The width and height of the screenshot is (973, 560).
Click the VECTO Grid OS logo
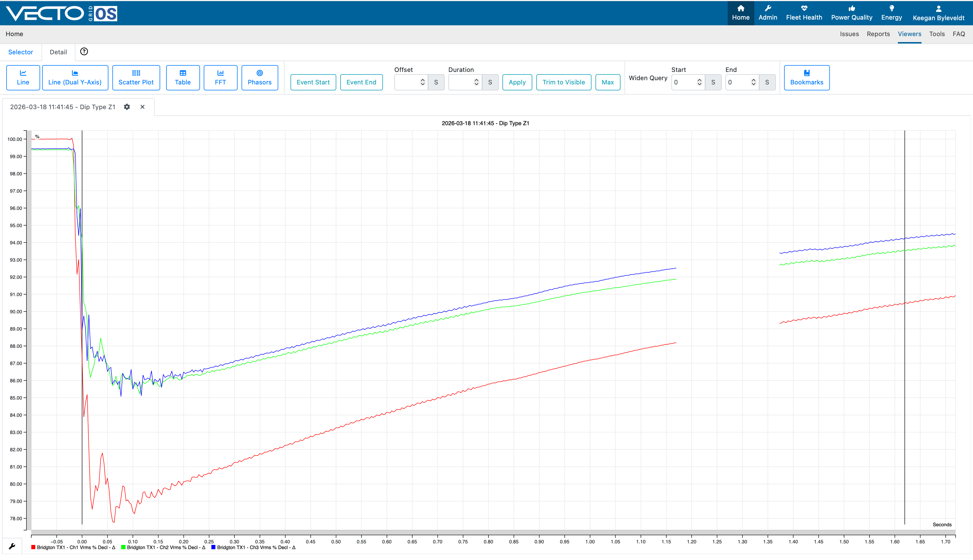(x=61, y=13)
